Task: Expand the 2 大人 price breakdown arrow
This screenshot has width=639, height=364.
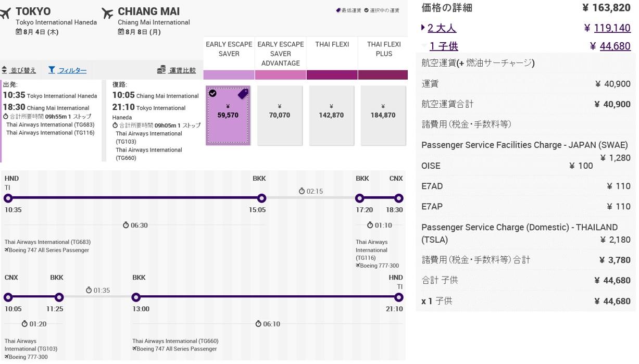Action: pyautogui.click(x=423, y=28)
